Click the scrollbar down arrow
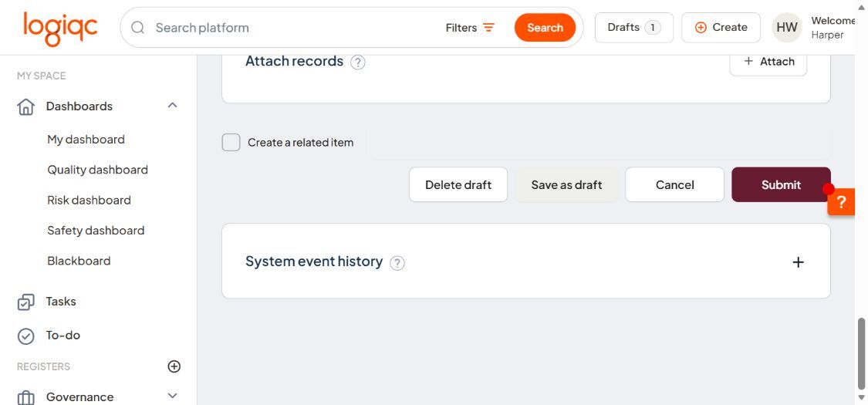The height and width of the screenshot is (405, 868). (861, 397)
